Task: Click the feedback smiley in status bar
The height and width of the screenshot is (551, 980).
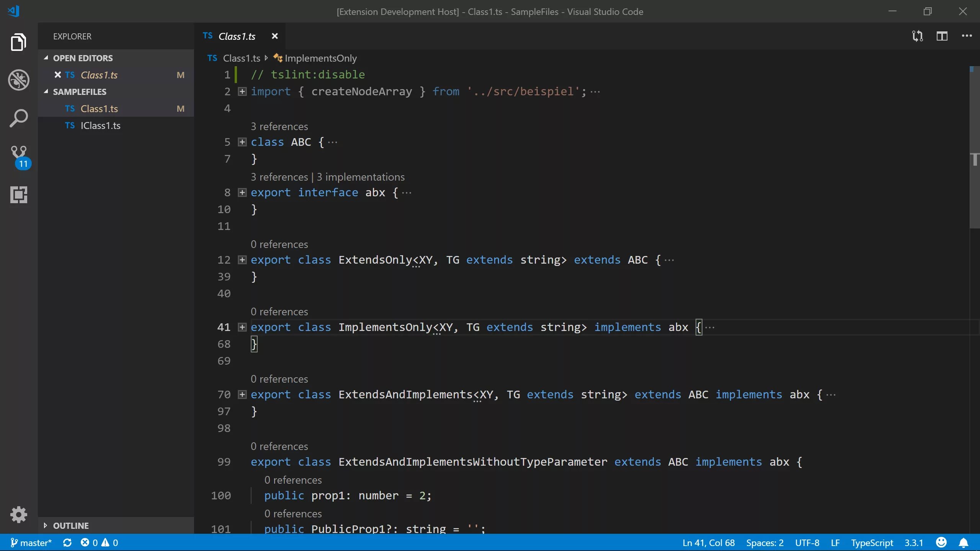Action: point(941,543)
